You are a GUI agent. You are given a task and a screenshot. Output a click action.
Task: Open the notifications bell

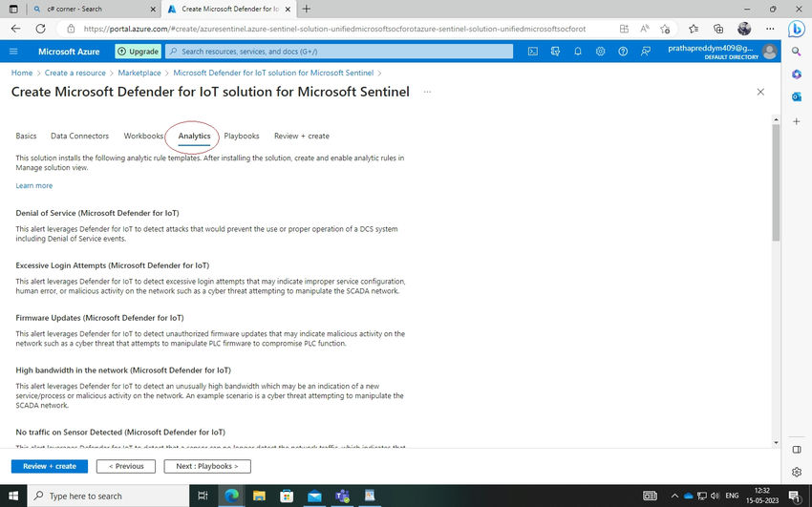point(577,52)
